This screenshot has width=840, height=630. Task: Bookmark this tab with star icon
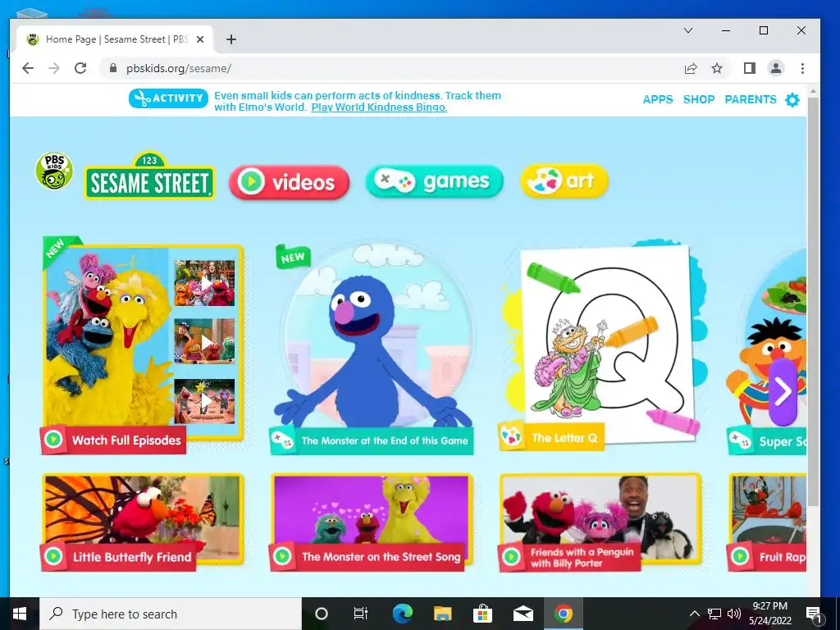click(x=717, y=68)
